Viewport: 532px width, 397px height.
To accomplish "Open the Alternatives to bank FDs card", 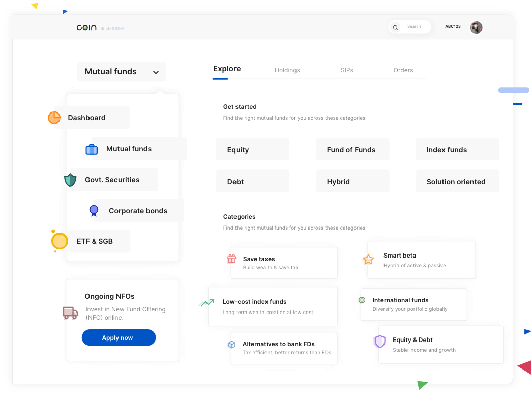I will pyautogui.click(x=284, y=348).
